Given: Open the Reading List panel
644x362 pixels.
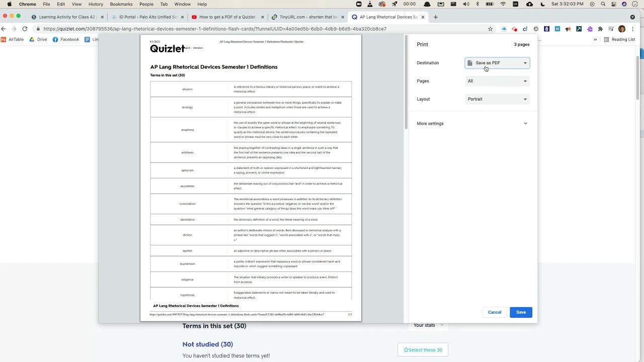Looking at the screenshot, I should (620, 40).
